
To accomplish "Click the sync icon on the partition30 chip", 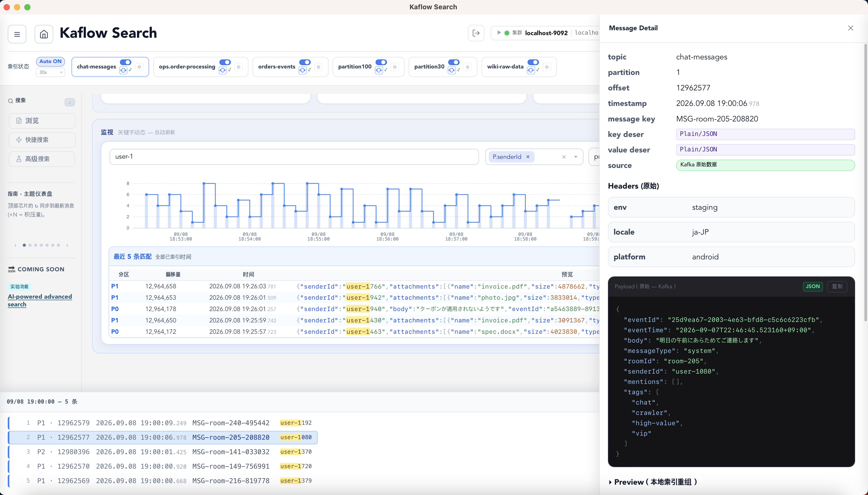I will pos(451,70).
